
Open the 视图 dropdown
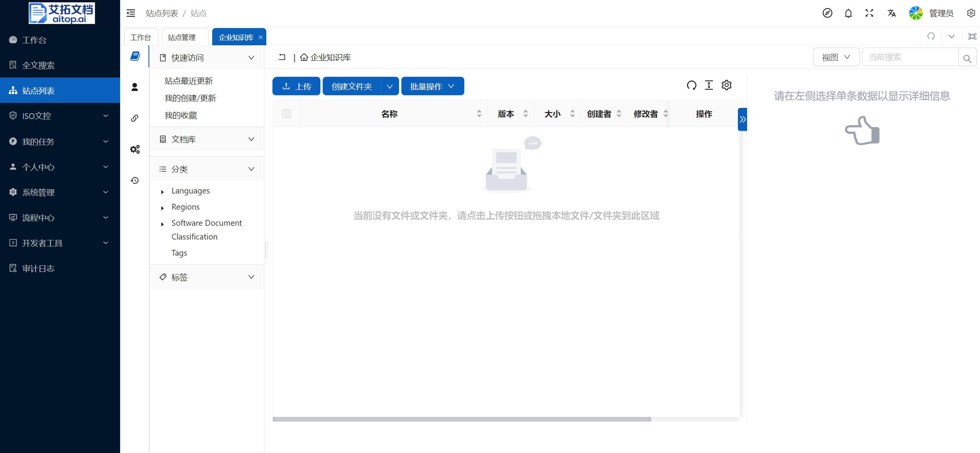click(836, 57)
